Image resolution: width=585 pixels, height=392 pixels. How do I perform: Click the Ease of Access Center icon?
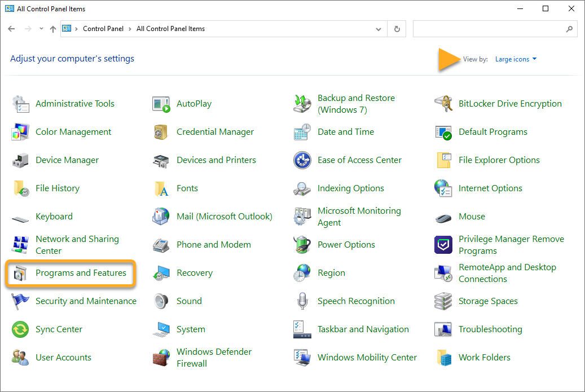coord(302,160)
